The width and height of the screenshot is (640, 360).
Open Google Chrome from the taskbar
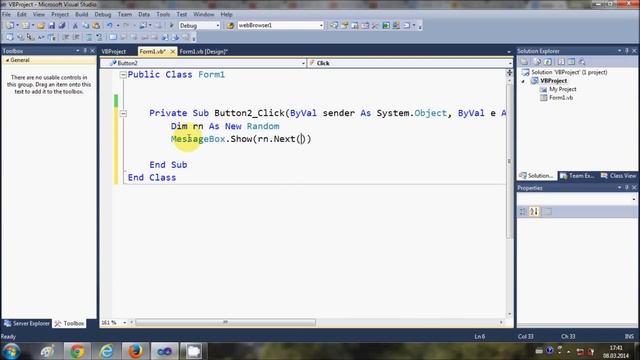[x=76, y=351]
